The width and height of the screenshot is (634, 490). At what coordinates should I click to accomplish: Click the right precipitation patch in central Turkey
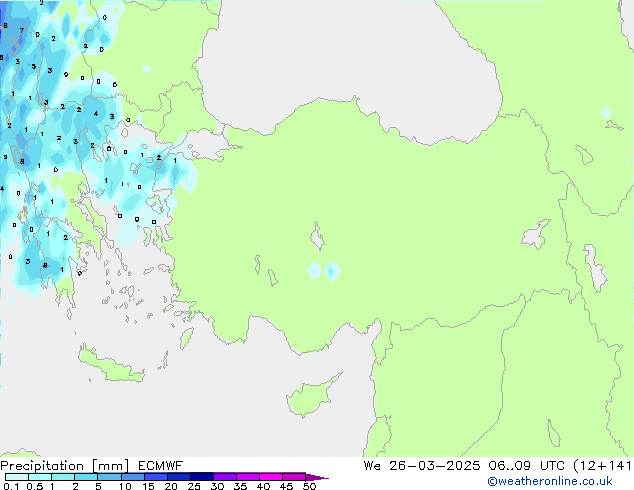pos(332,271)
